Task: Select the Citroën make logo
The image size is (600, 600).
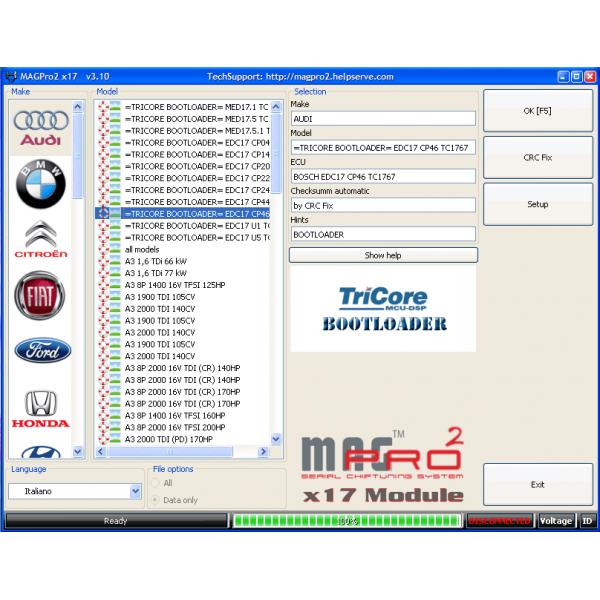Action: [41, 239]
